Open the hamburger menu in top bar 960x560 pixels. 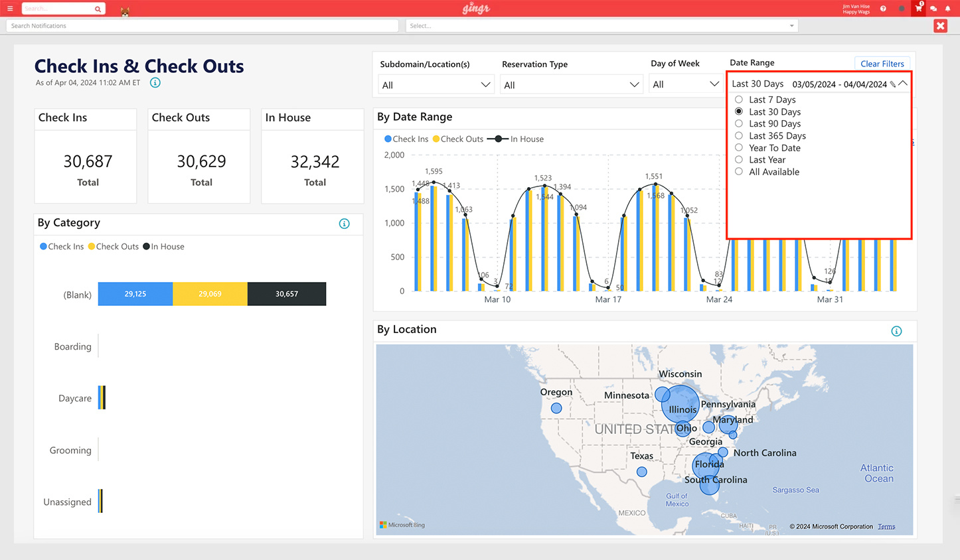click(10, 9)
